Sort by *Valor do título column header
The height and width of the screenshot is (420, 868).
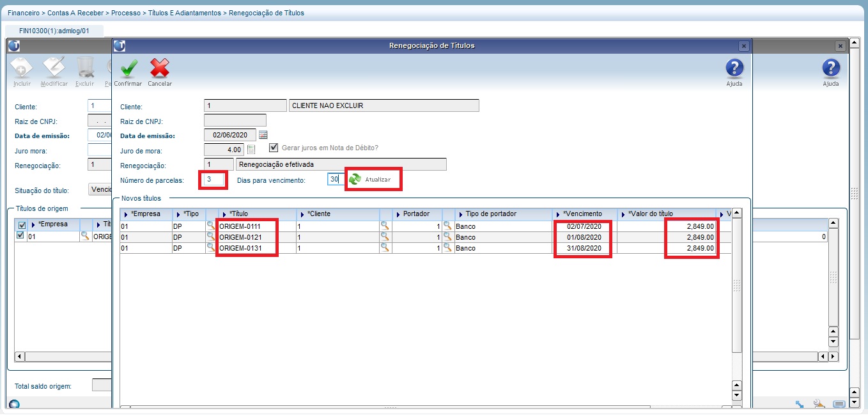click(x=666, y=214)
